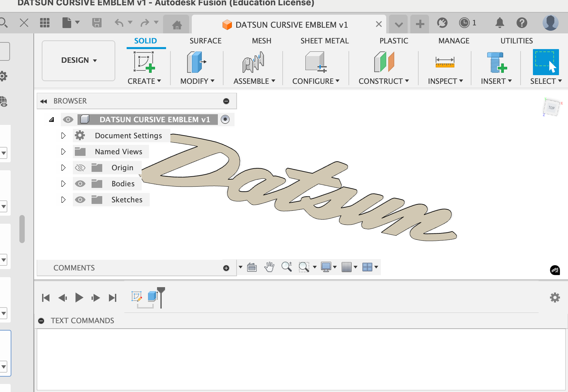Open the data panel grid icon

45,23
